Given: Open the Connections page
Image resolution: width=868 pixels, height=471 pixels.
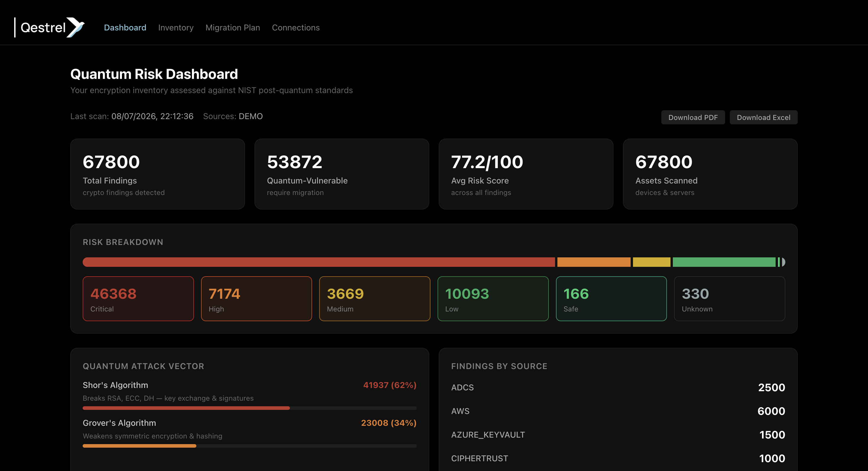Looking at the screenshot, I should (296, 28).
